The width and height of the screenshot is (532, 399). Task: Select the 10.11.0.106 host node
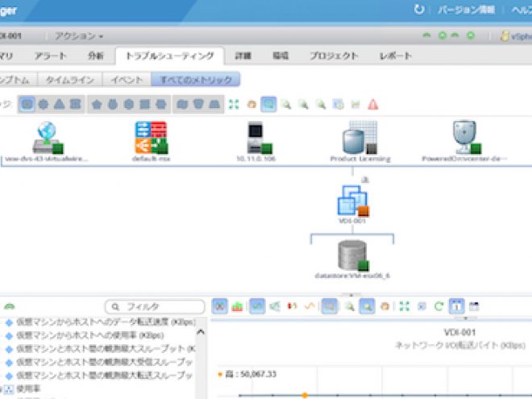pos(260,137)
